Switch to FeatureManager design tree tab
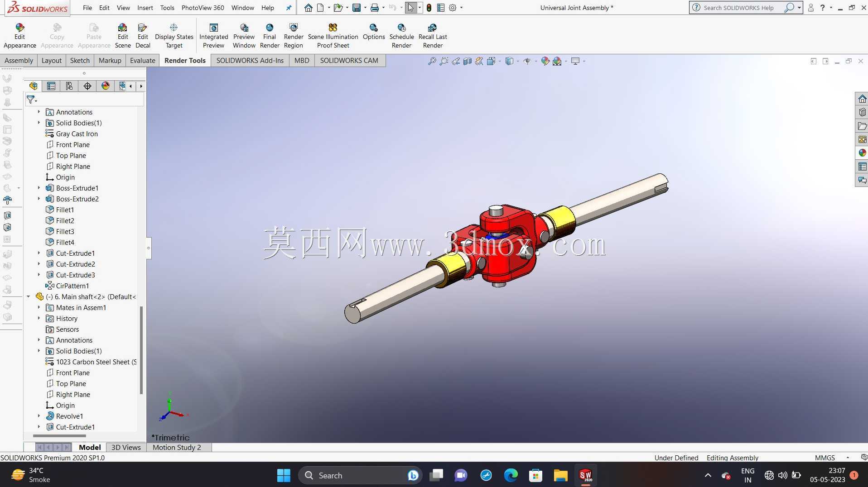 pyautogui.click(x=33, y=86)
